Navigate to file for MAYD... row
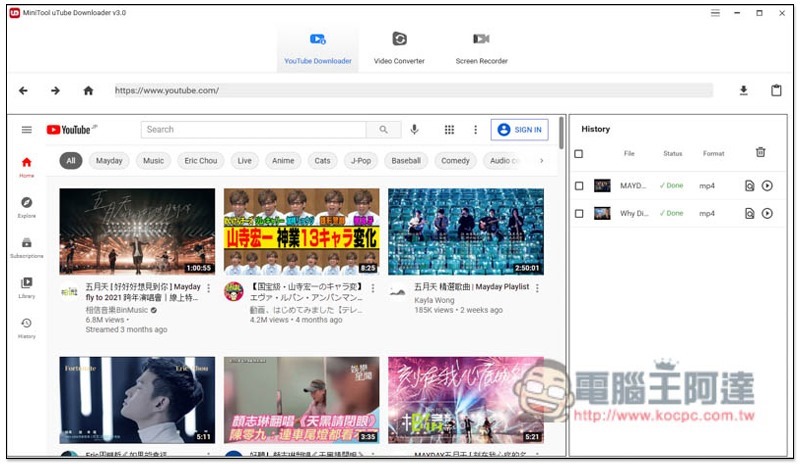 point(749,186)
